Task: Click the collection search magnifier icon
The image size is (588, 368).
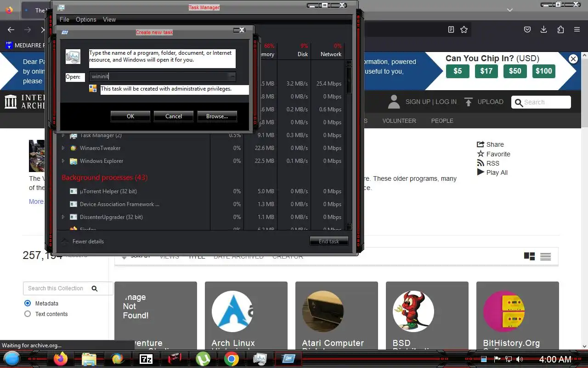Action: (x=95, y=288)
